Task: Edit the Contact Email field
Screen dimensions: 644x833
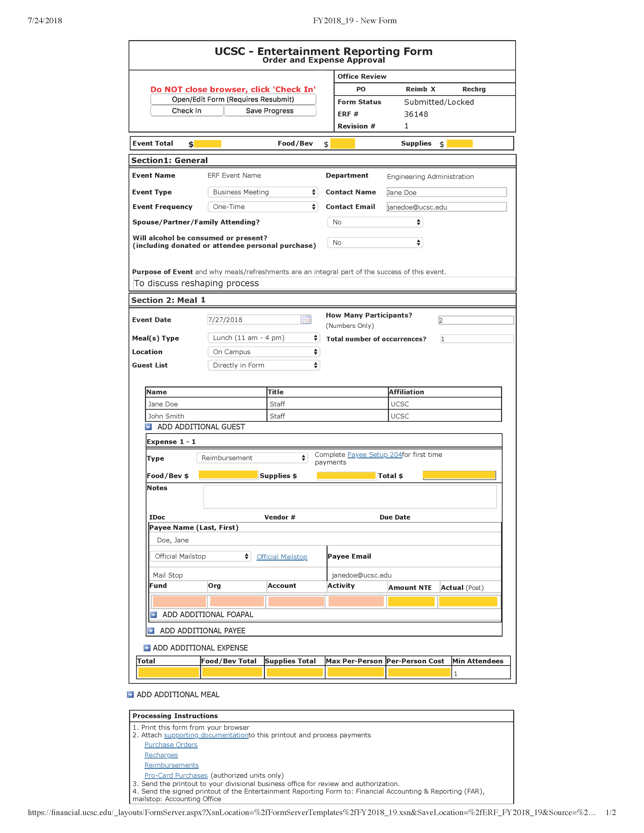Action: point(446,207)
